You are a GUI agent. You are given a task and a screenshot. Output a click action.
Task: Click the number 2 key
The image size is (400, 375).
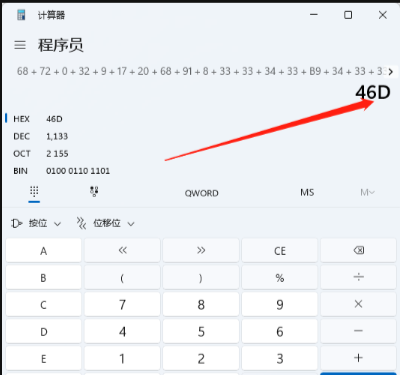(x=201, y=358)
